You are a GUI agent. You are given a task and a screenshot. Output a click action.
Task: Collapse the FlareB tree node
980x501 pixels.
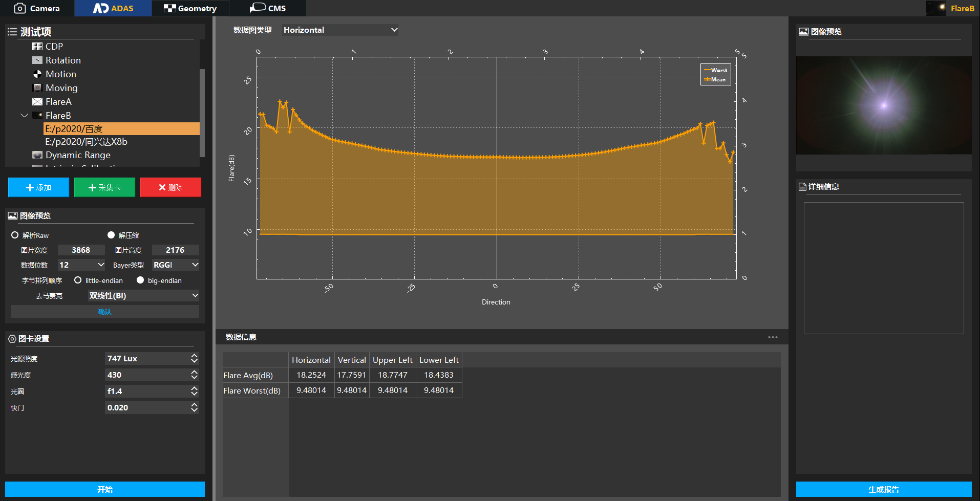pos(24,116)
